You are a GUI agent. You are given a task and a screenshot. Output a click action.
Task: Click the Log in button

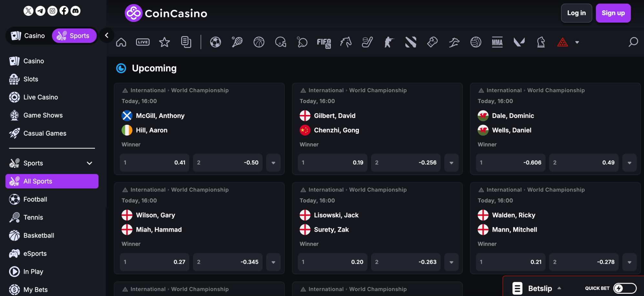576,13
